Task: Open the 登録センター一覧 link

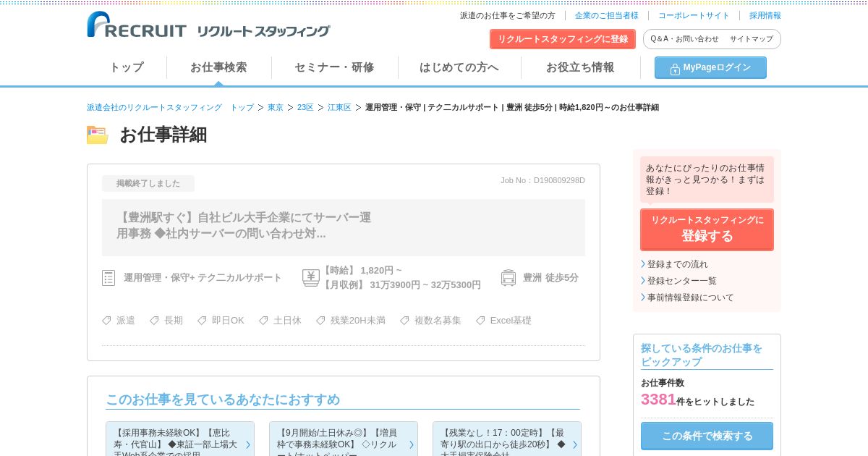Action: (682, 281)
